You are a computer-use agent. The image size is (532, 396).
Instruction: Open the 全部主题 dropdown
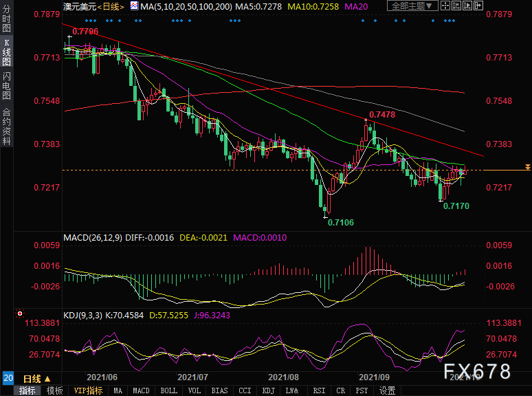[x=410, y=6]
